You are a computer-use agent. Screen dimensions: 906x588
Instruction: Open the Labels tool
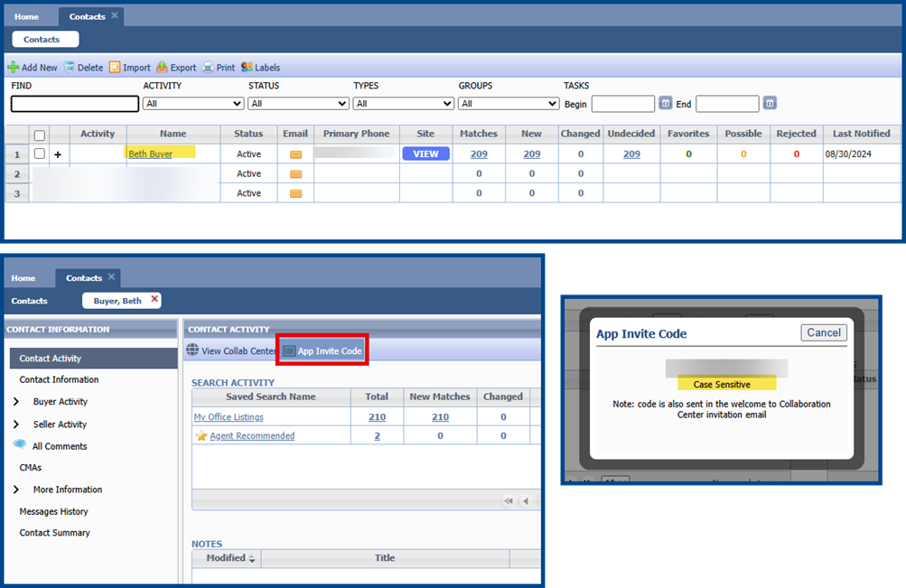coord(247,68)
